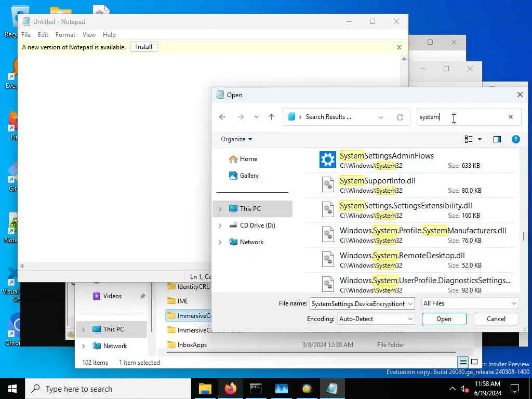Open the All Files type dropdown
532x399 pixels.
point(470,303)
